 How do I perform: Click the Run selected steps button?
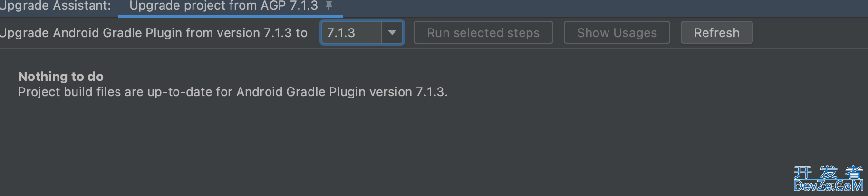483,33
